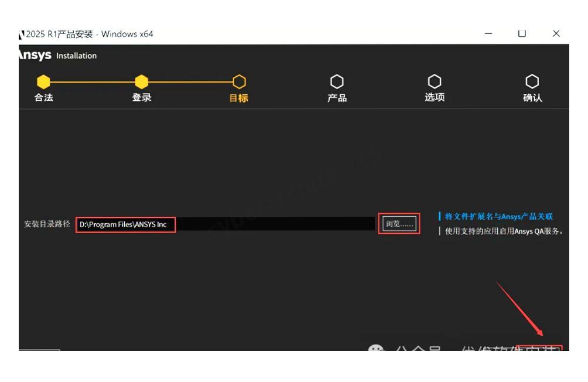The height and width of the screenshot is (382, 588).
Task: Return to the 登录 step label
Action: tap(142, 98)
